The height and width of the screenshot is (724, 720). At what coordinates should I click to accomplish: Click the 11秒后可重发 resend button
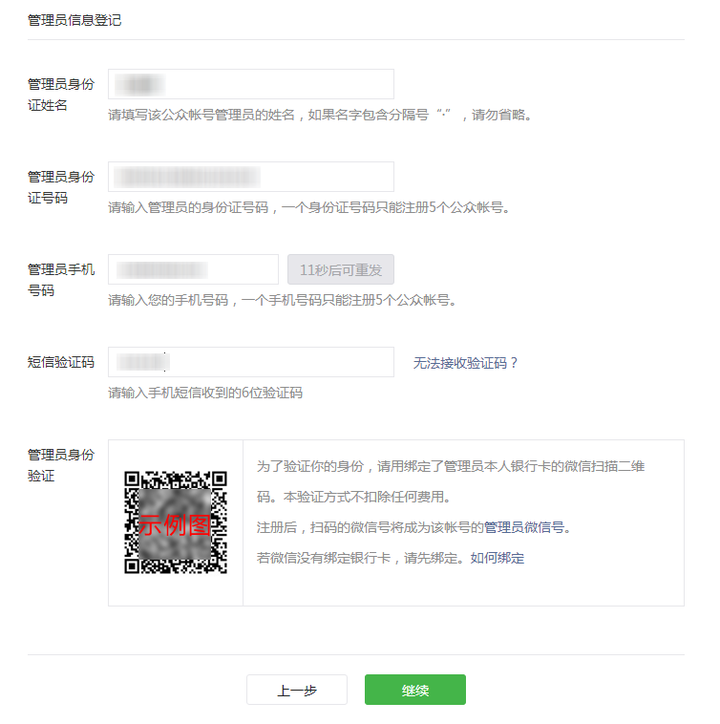[341, 269]
